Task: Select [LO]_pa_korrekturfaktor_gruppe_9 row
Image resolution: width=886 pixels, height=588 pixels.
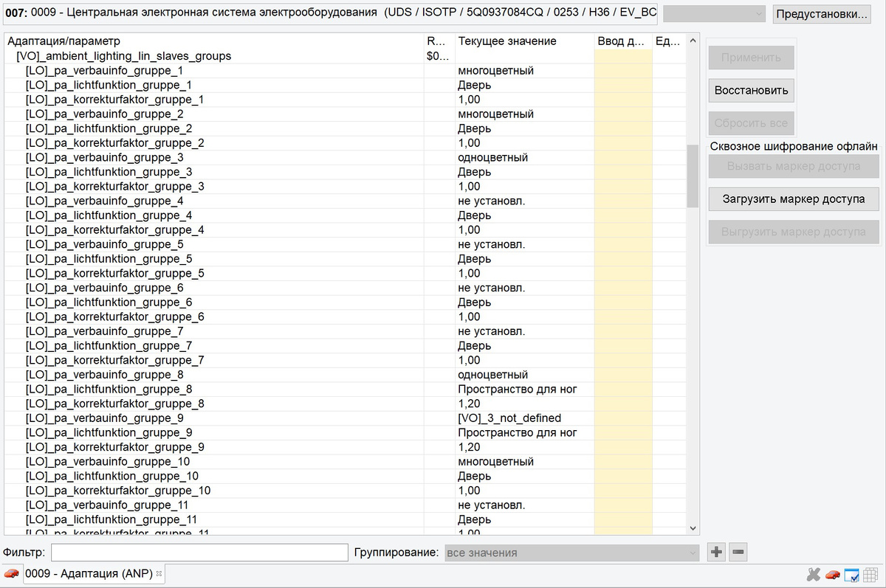Action: pyautogui.click(x=345, y=447)
